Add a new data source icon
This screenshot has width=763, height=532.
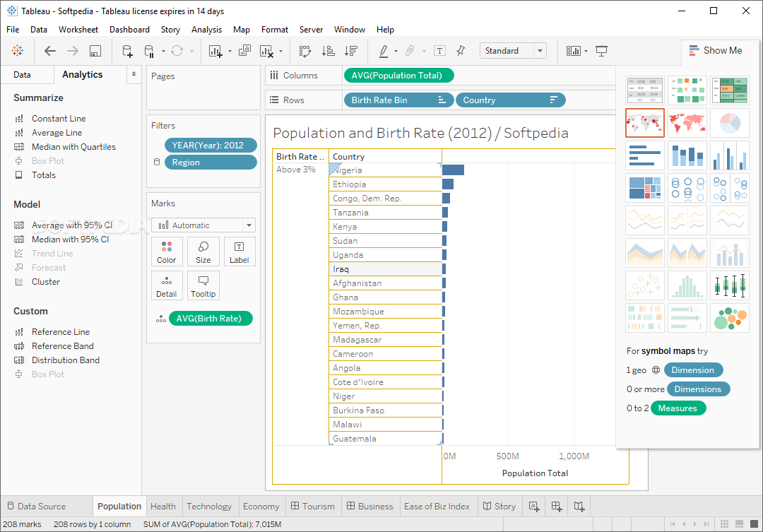127,51
